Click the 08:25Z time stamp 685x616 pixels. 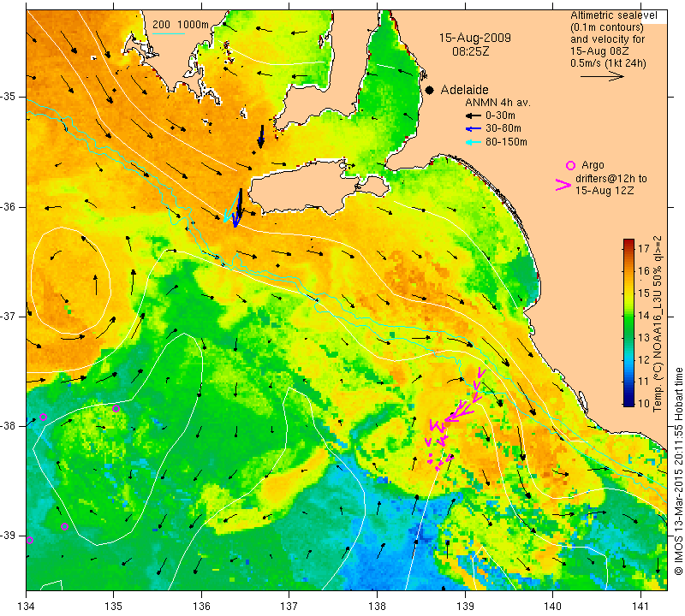click(x=470, y=51)
